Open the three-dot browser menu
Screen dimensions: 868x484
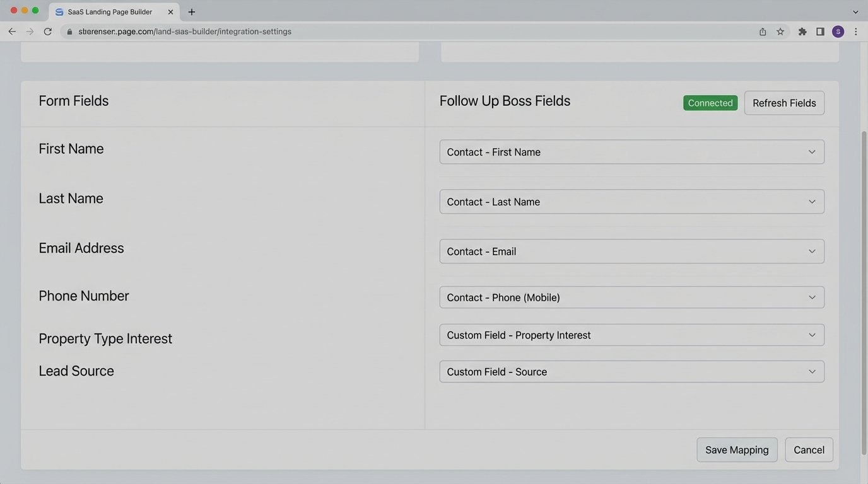(856, 31)
